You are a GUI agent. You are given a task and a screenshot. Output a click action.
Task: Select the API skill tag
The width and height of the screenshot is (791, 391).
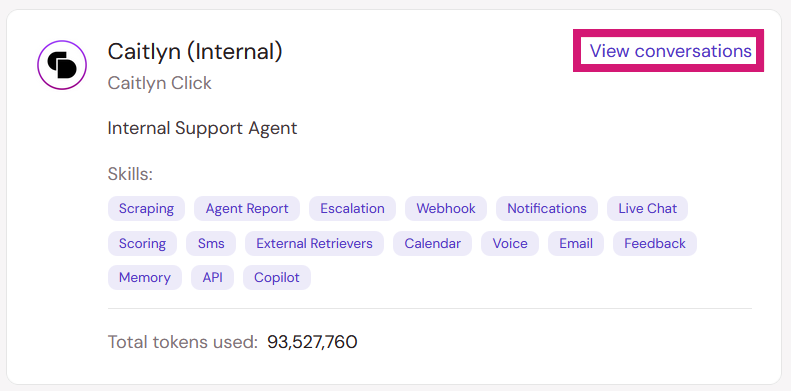(212, 277)
